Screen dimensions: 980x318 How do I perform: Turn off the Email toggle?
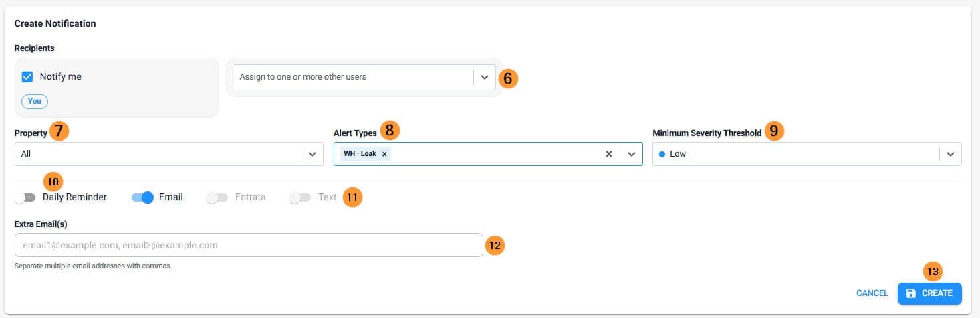click(143, 197)
